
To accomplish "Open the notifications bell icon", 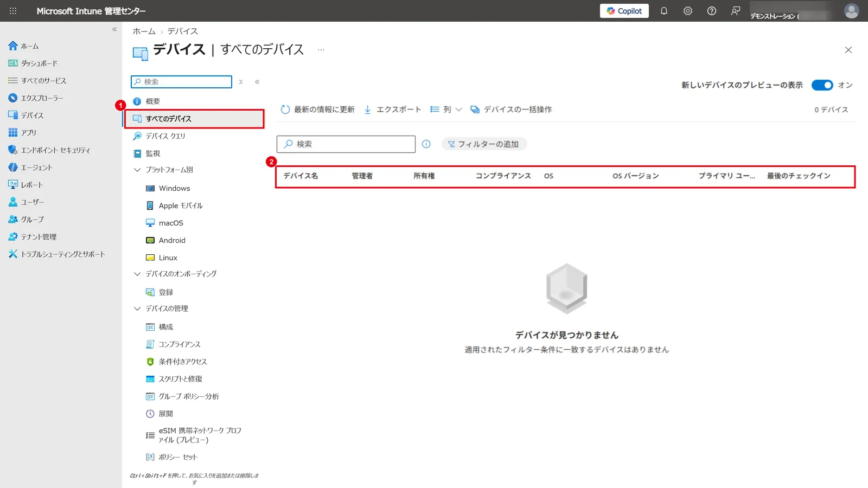I will click(x=663, y=11).
